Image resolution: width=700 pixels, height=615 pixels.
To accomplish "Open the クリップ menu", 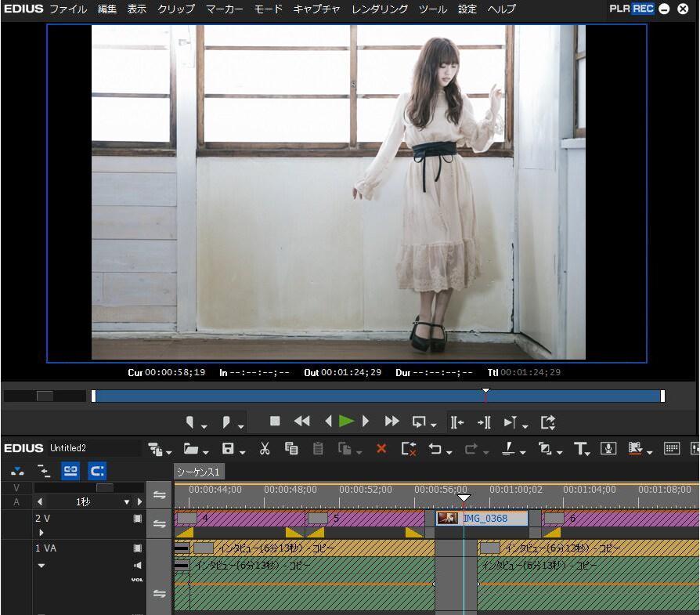I will tap(176, 9).
